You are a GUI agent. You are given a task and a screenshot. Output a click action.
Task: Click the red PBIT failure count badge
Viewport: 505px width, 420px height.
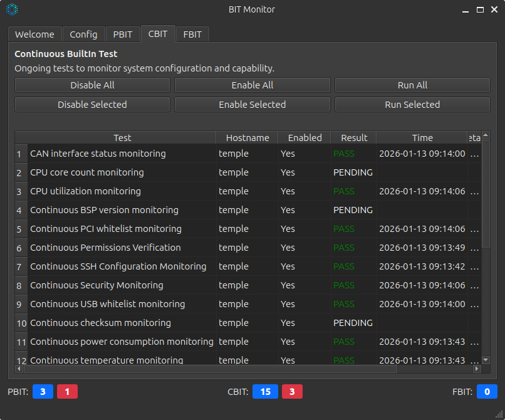tap(67, 391)
